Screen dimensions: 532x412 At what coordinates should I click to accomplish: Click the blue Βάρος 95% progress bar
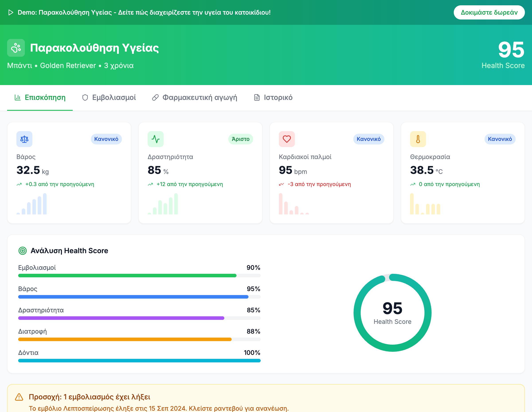click(x=139, y=297)
